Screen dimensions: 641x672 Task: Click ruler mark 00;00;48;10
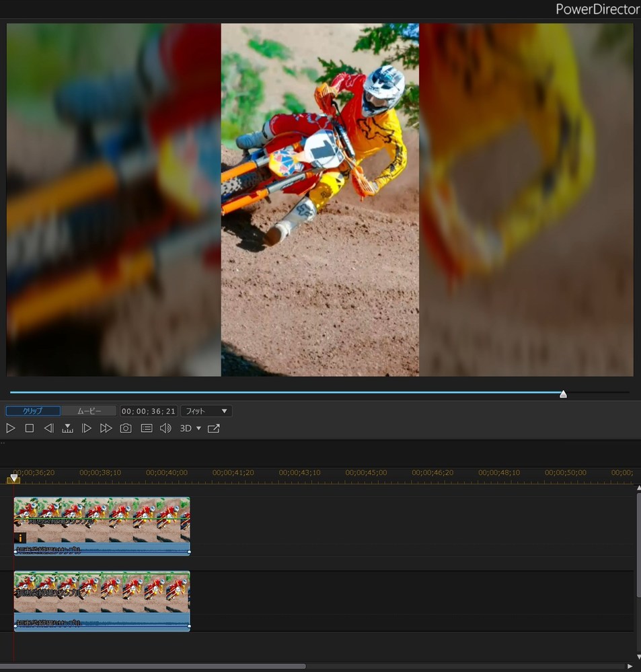click(499, 472)
